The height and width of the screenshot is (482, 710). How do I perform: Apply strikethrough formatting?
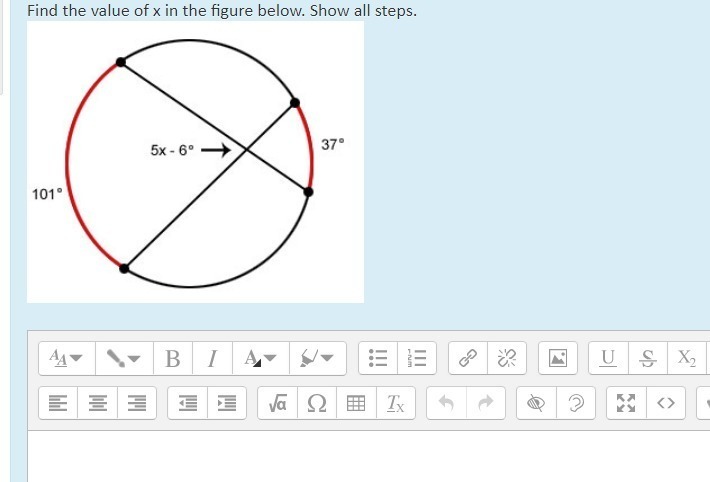(x=646, y=357)
